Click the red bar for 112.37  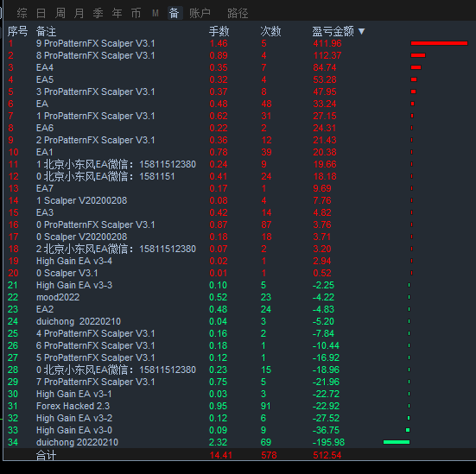[x=418, y=55]
